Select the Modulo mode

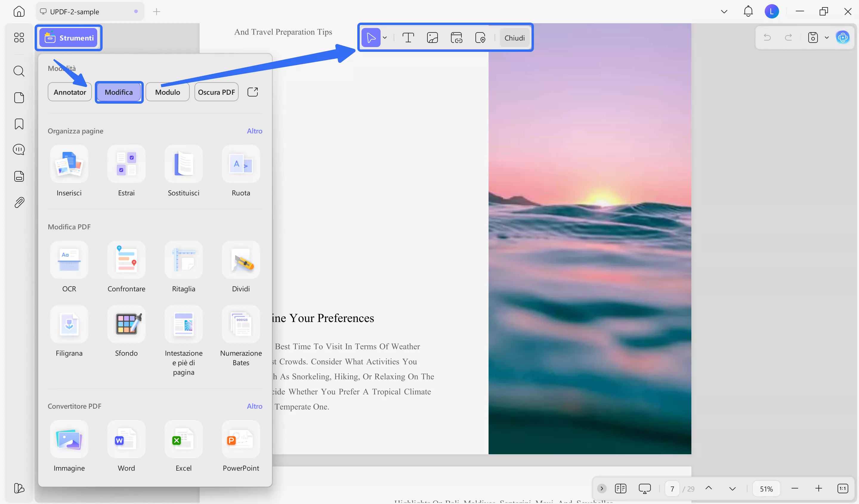point(167,92)
